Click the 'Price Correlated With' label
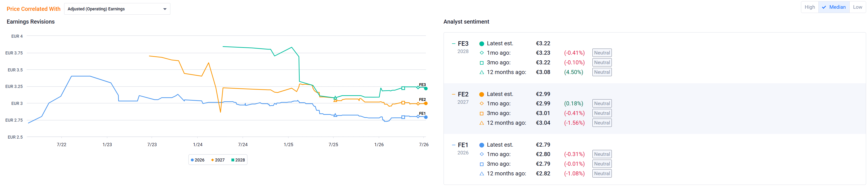868x186 pixels. coord(34,9)
